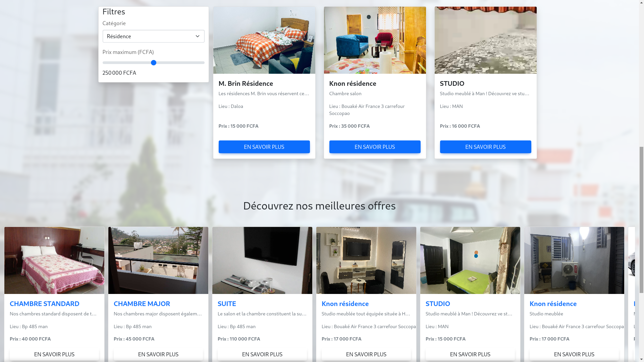Open the SUITE television photo
This screenshot has height=362, width=644.
click(262, 260)
